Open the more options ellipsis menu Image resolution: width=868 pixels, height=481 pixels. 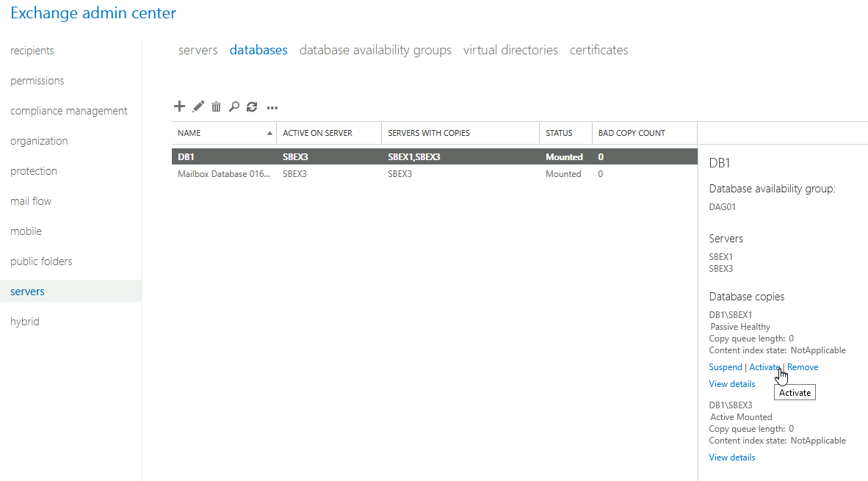coord(272,108)
